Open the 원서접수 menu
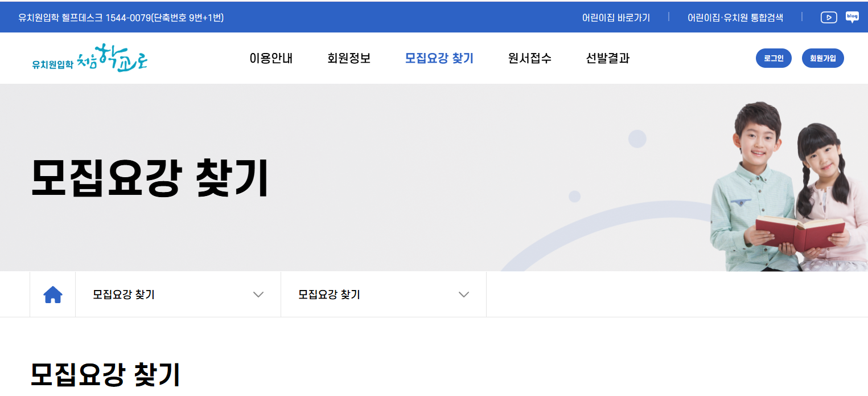Image resolution: width=868 pixels, height=396 pixels. pyautogui.click(x=529, y=58)
